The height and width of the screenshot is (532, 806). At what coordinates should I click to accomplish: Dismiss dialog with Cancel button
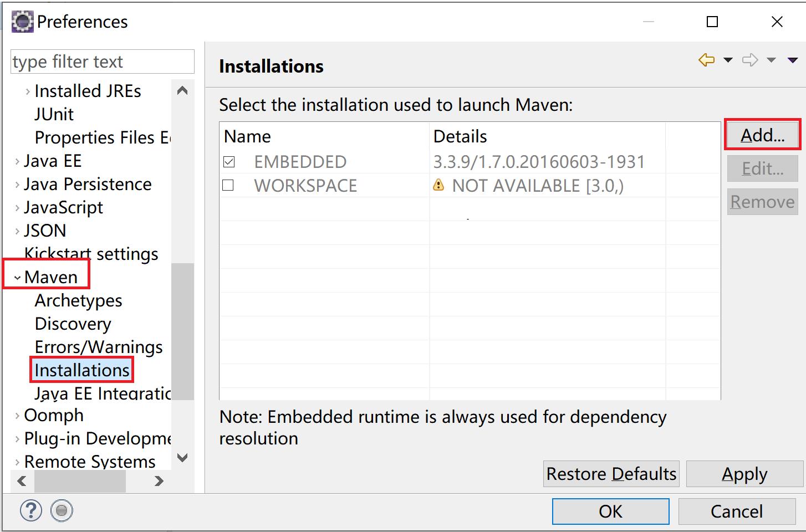737,511
